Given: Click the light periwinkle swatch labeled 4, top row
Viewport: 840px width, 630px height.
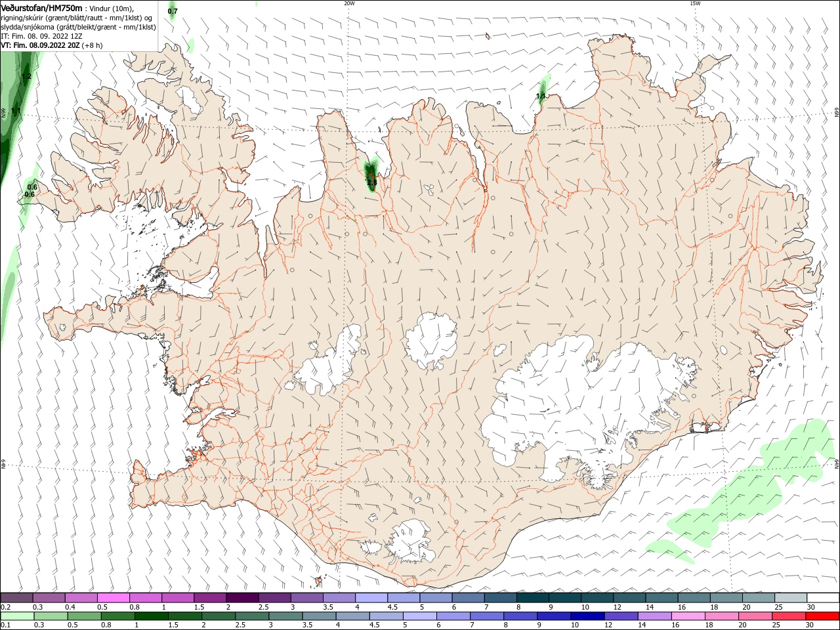Looking at the screenshot, I should click(x=371, y=598).
